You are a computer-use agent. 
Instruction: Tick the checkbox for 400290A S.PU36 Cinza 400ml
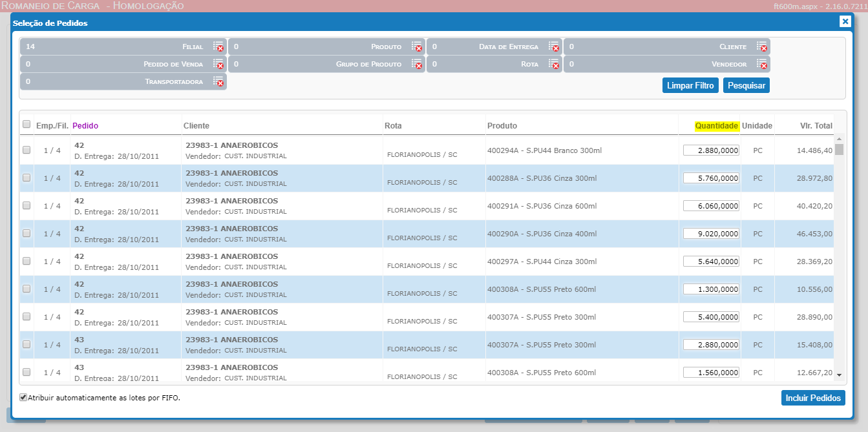26,233
